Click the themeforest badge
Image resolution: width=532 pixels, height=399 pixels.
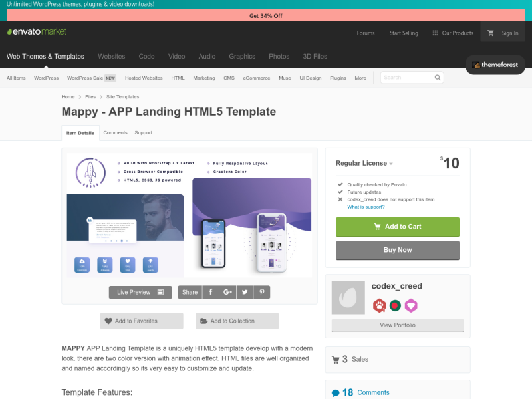click(x=495, y=65)
